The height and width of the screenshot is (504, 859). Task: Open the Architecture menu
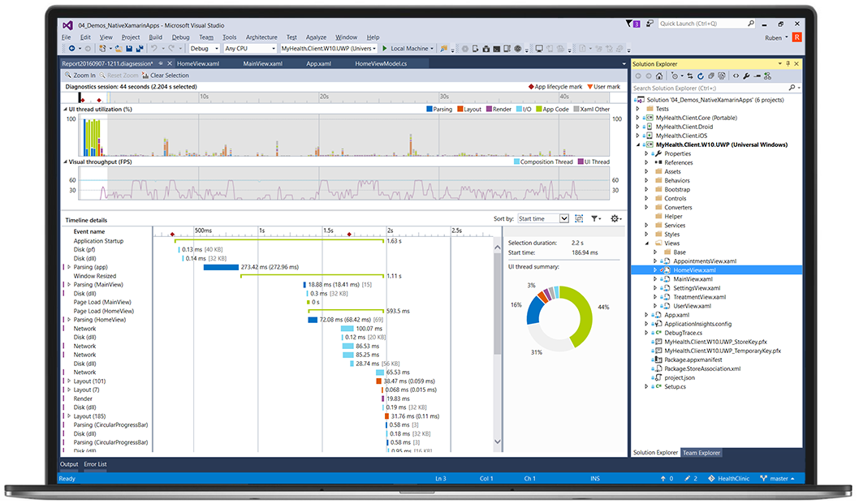(261, 37)
